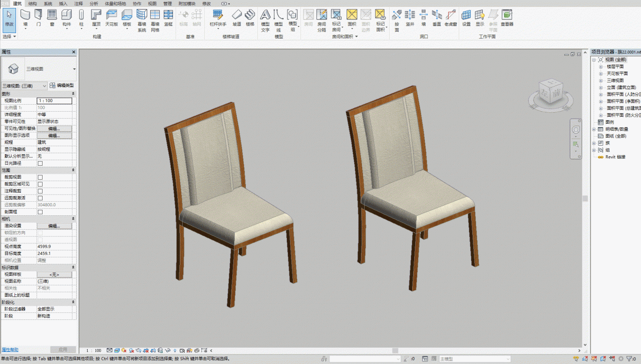Click 编辑 button for 图形显示选项
The image size is (641, 364).
[x=54, y=136]
